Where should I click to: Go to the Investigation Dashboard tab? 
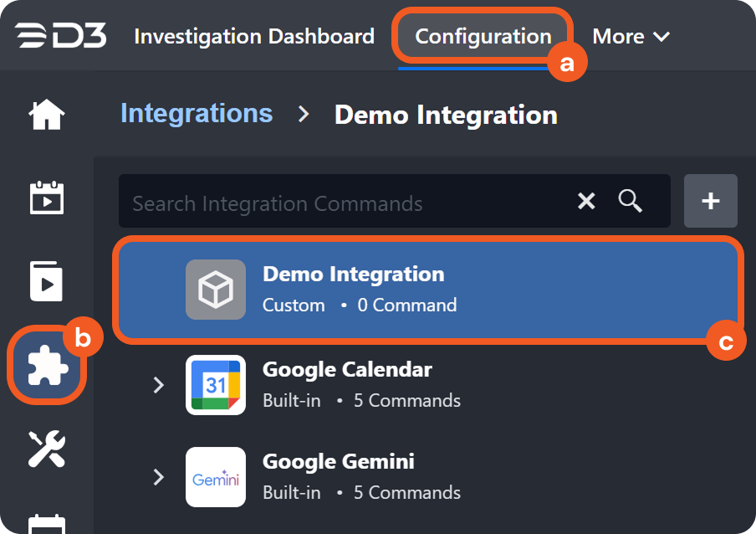point(254,37)
